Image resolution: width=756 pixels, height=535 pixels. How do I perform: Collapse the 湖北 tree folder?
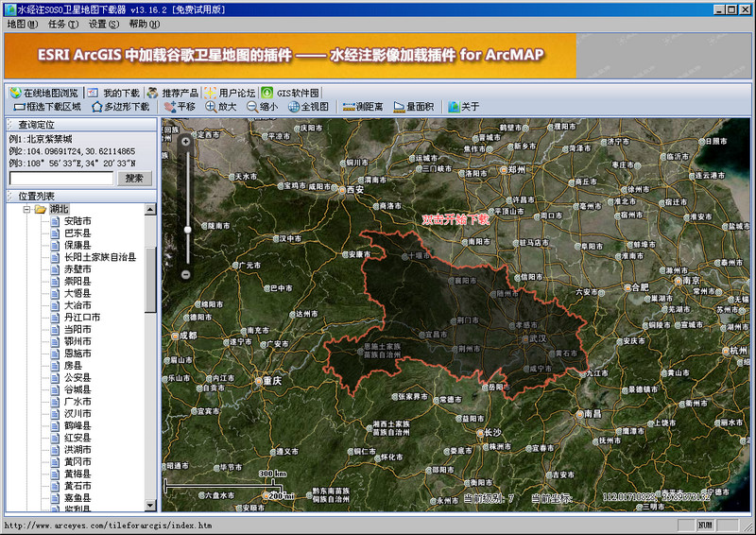click(x=27, y=209)
